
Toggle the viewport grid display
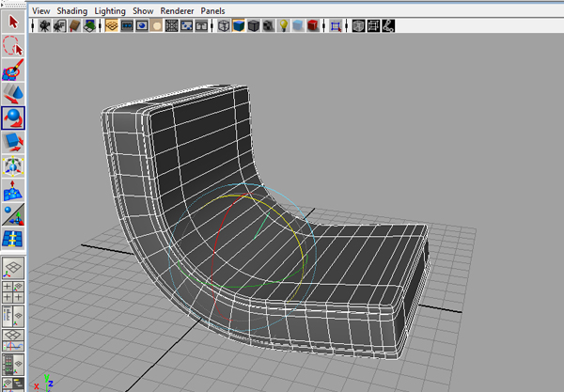coord(111,27)
